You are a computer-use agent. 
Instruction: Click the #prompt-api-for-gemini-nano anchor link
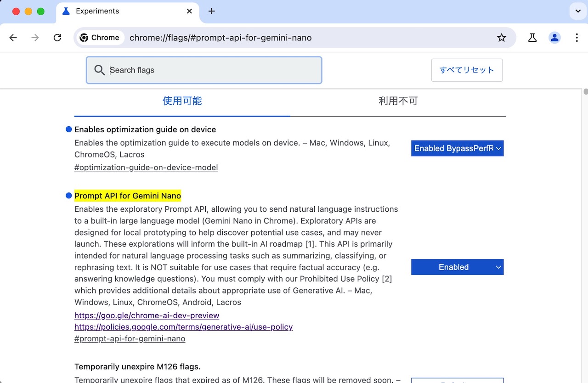tap(130, 339)
